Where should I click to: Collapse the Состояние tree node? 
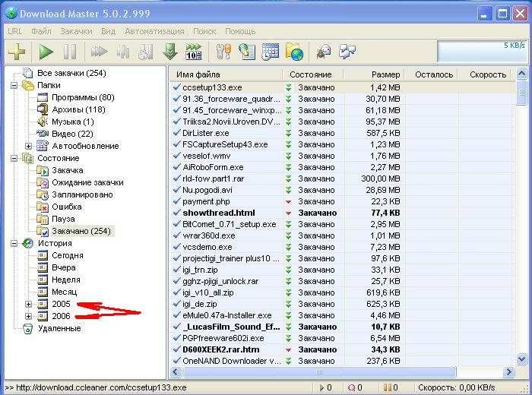[x=14, y=158]
